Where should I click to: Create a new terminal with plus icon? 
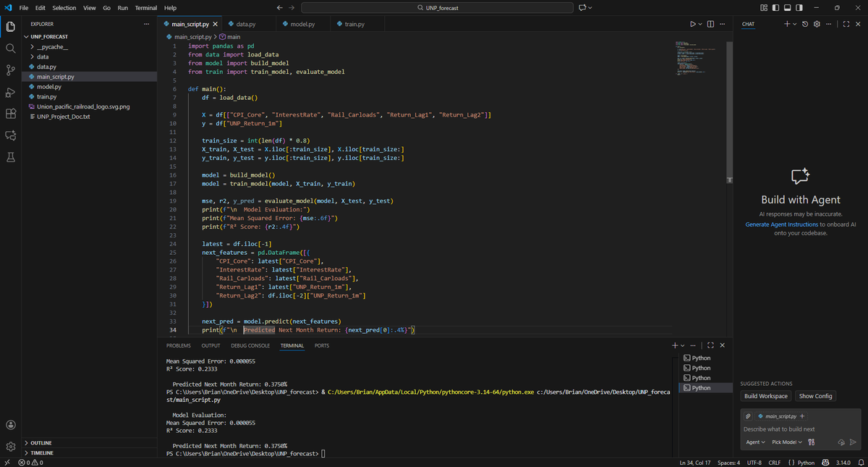pyautogui.click(x=675, y=345)
